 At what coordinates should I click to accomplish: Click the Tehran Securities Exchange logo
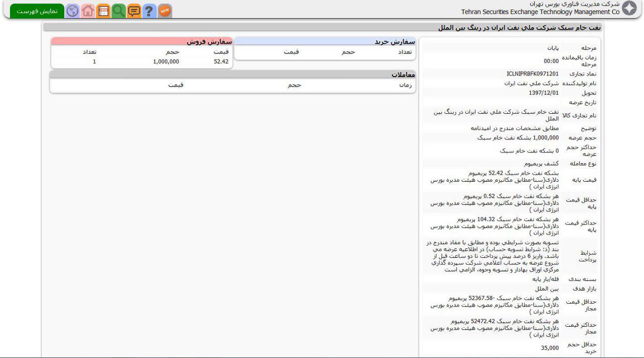point(629,9)
